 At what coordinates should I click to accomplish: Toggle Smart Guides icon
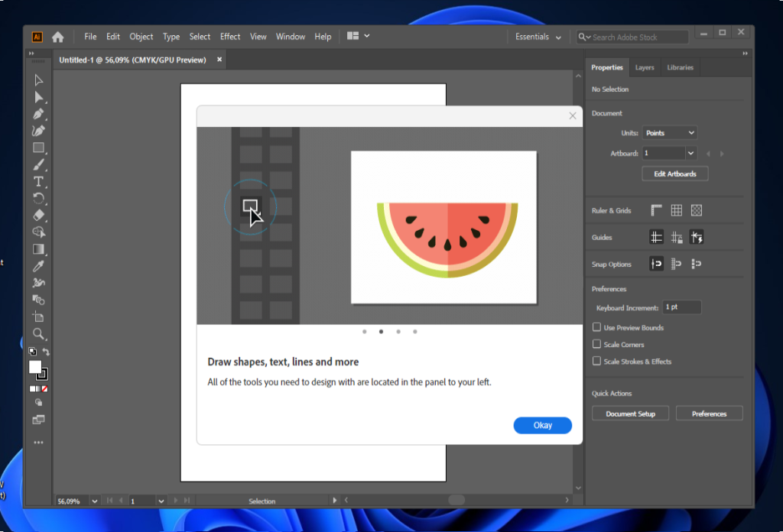696,237
